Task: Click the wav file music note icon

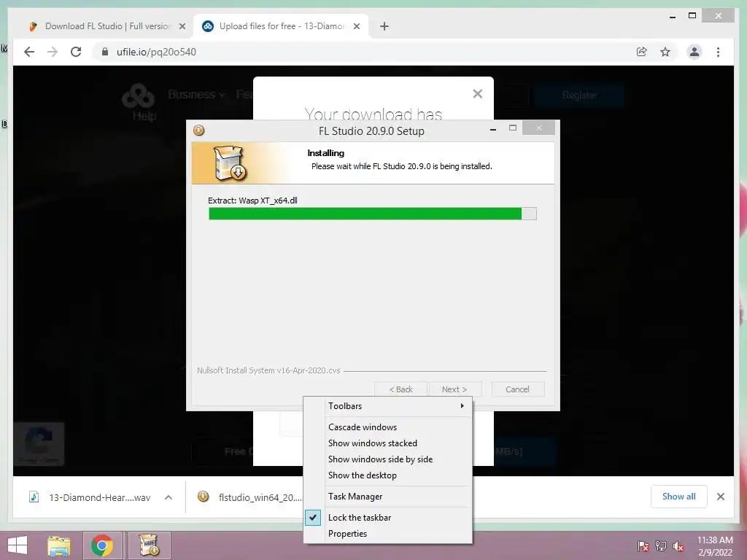Action: point(34,497)
